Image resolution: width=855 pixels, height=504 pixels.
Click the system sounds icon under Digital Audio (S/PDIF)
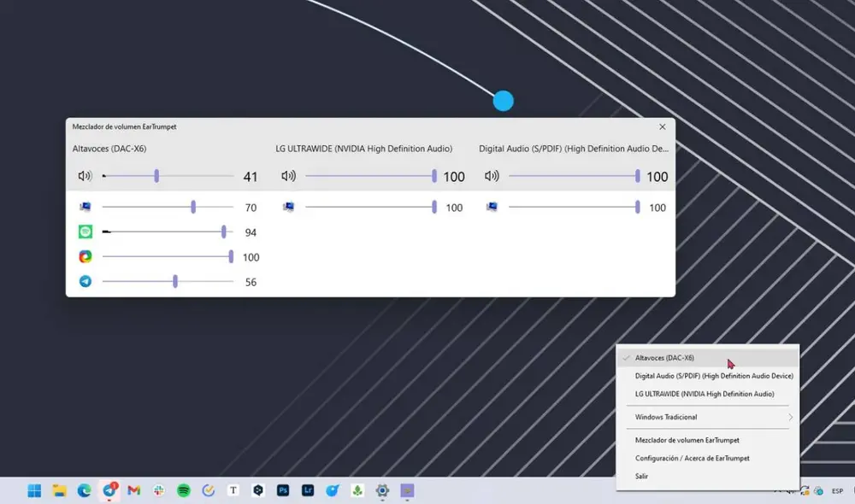[x=492, y=206]
